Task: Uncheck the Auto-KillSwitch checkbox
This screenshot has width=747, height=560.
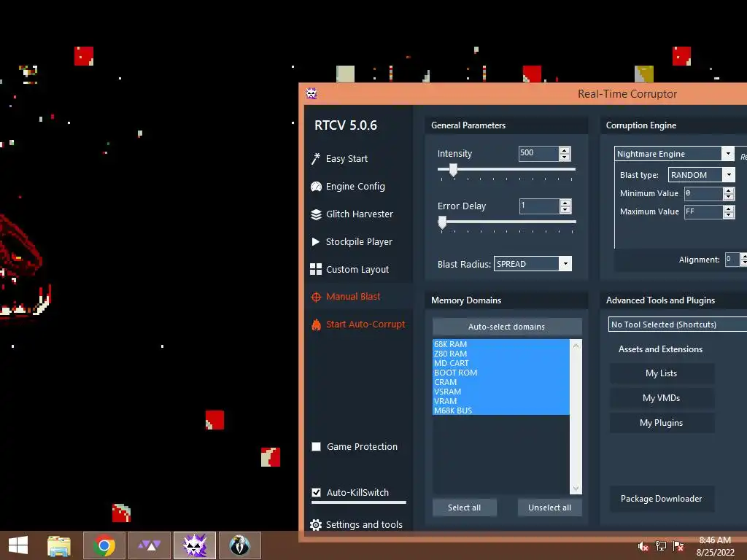Action: (x=316, y=492)
